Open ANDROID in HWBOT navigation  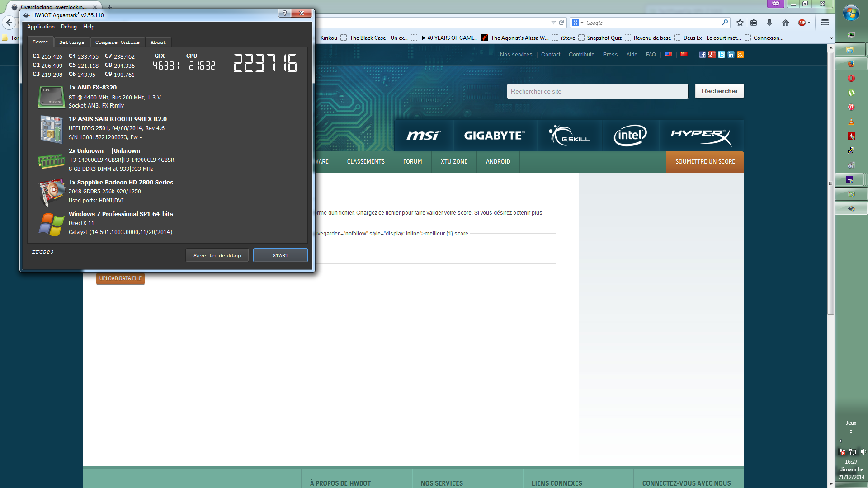498,161
